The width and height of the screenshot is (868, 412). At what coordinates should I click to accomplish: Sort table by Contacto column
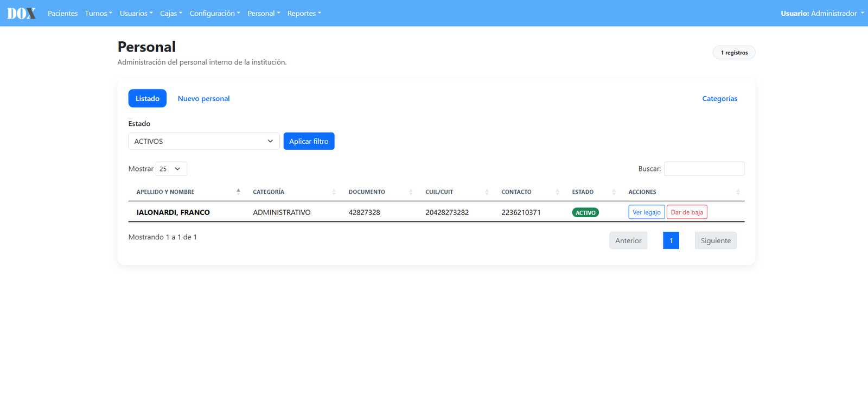click(x=529, y=192)
